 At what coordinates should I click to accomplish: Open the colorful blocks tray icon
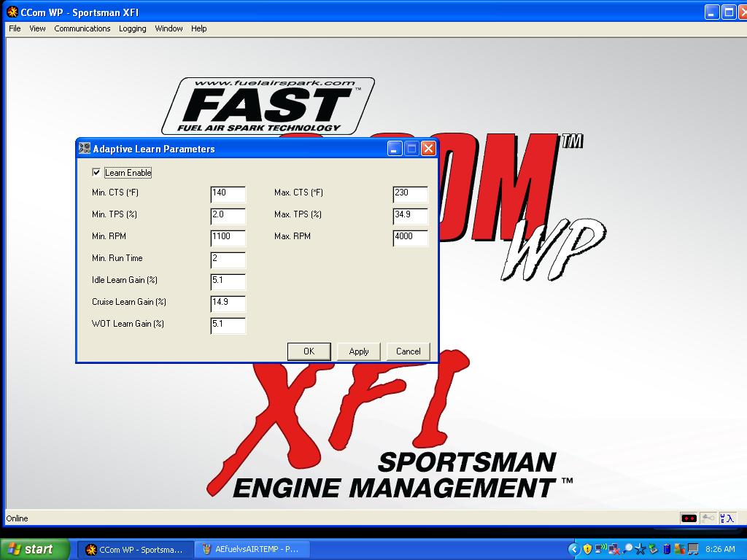[679, 549]
